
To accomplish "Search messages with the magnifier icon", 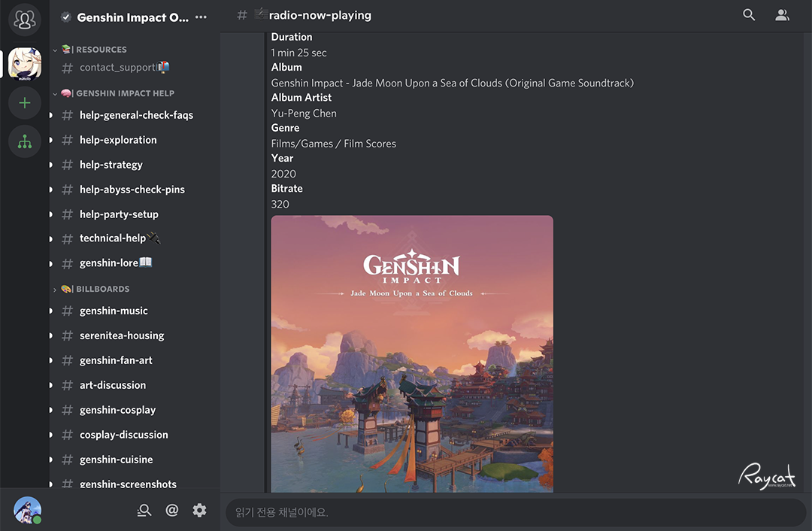I will pyautogui.click(x=749, y=14).
